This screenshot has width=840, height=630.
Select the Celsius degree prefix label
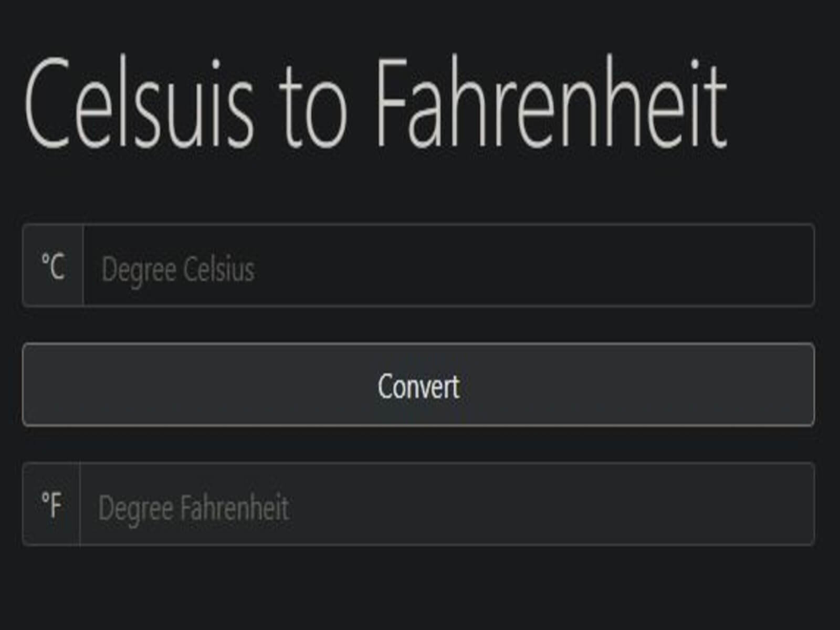pos(52,266)
